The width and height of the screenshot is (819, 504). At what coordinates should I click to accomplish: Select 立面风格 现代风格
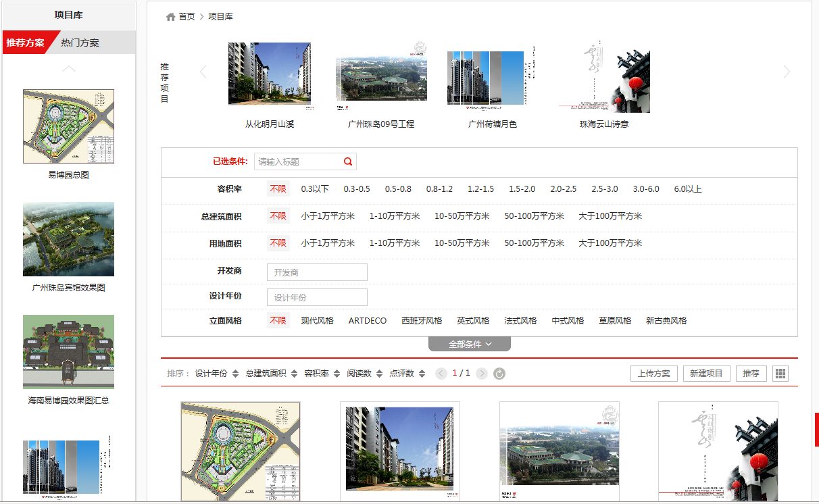tap(317, 321)
